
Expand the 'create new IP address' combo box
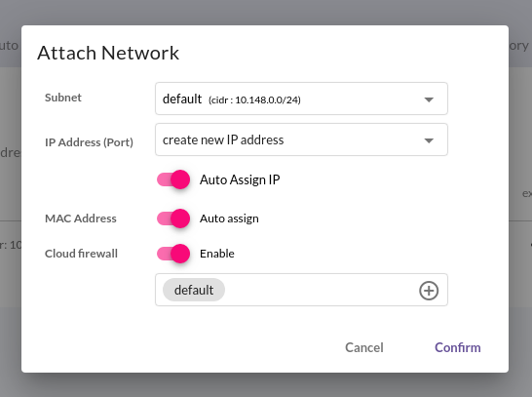pos(301,139)
